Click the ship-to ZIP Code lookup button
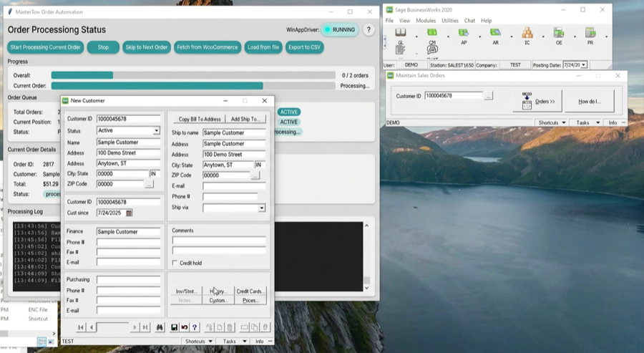644x353 pixels. pos(255,175)
